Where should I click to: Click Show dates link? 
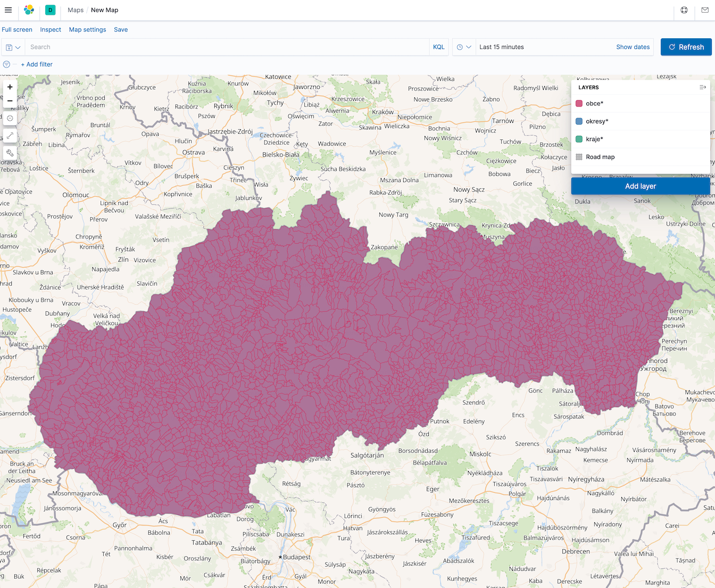click(x=633, y=47)
